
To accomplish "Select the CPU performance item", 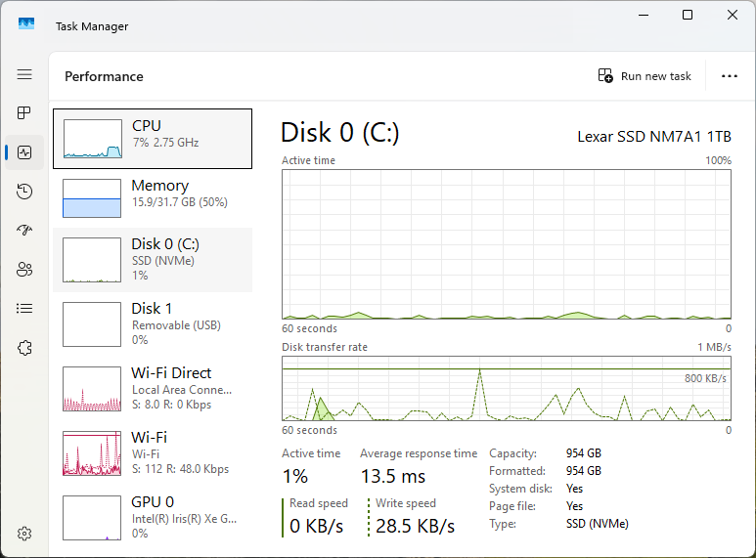I will [153, 138].
